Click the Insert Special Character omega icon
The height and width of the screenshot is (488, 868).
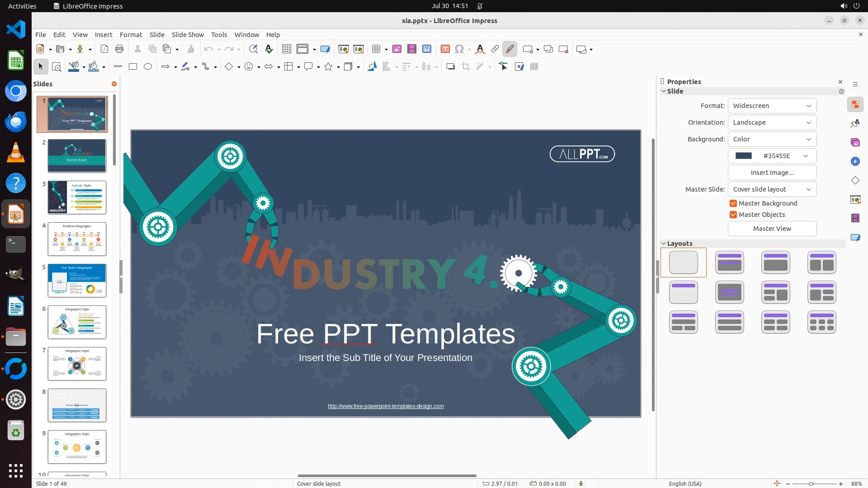459,49
